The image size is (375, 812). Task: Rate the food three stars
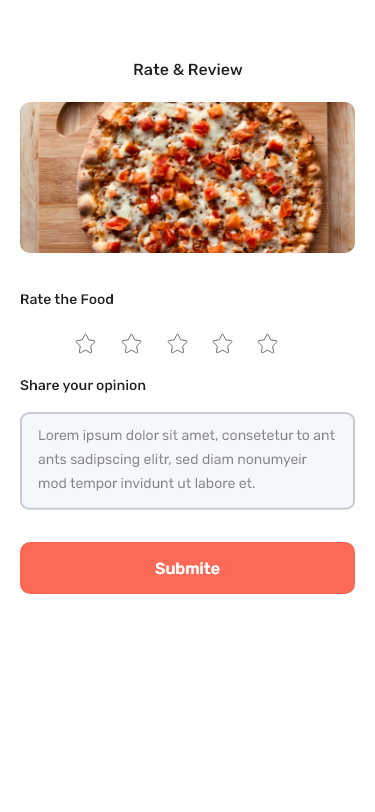(177, 344)
